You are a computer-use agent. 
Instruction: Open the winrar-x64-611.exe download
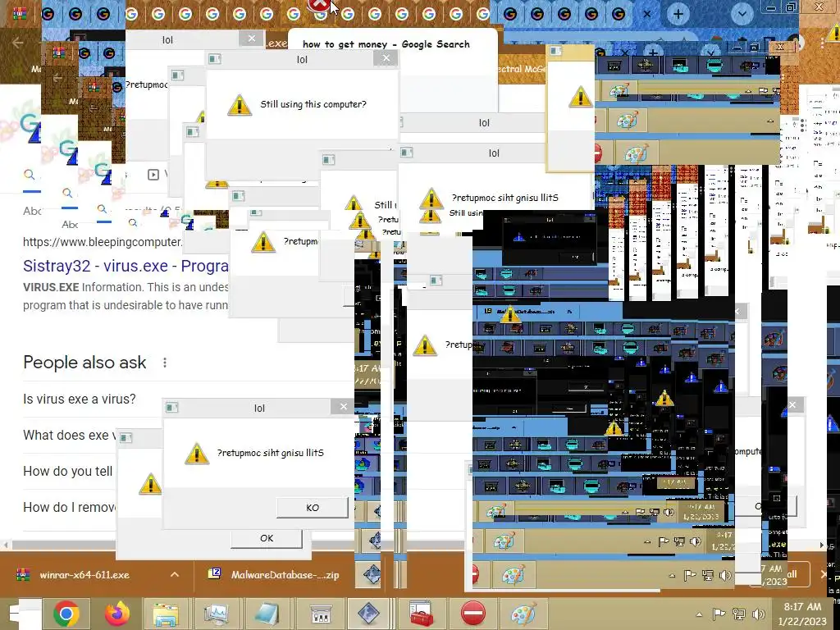coord(84,575)
